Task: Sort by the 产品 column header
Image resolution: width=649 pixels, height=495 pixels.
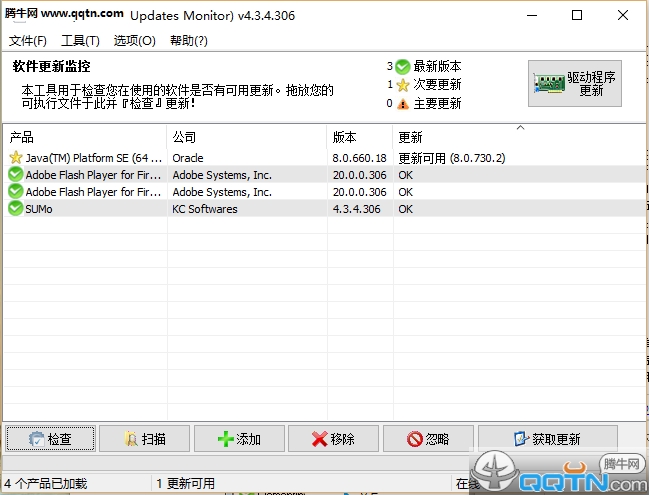Action: click(x=85, y=137)
